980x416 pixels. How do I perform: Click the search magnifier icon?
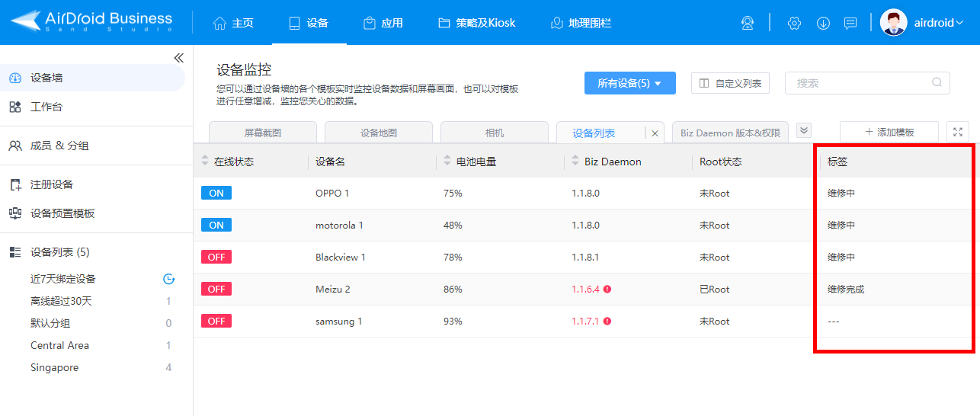pyautogui.click(x=937, y=83)
